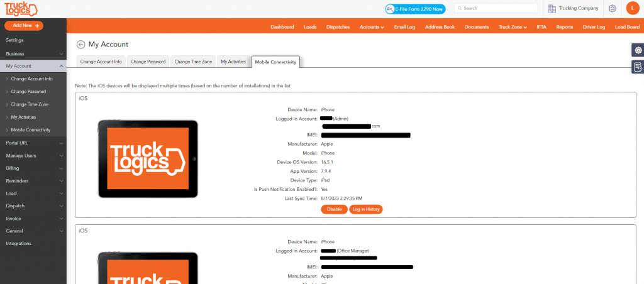Image resolution: width=644 pixels, height=284 pixels.
Task: Expand Reminders section in sidebar
Action: point(33,180)
